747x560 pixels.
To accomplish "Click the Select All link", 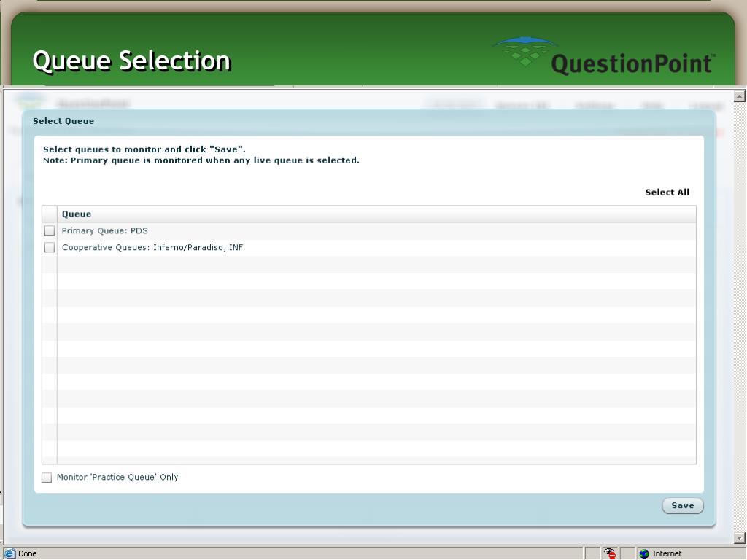I will (667, 192).
